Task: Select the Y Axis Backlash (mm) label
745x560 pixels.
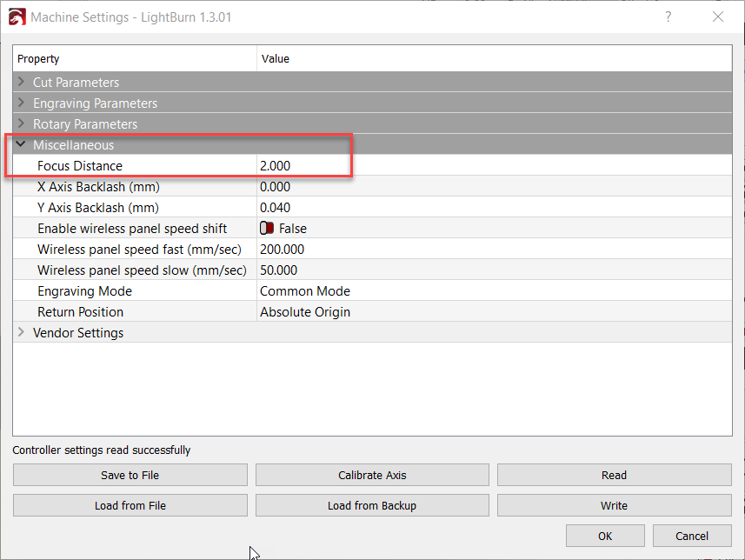Action: pyautogui.click(x=98, y=208)
